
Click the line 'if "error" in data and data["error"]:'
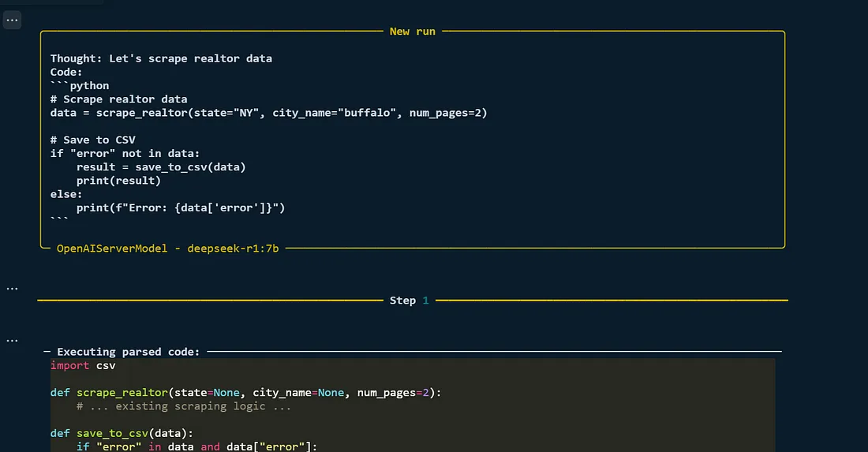click(x=197, y=446)
